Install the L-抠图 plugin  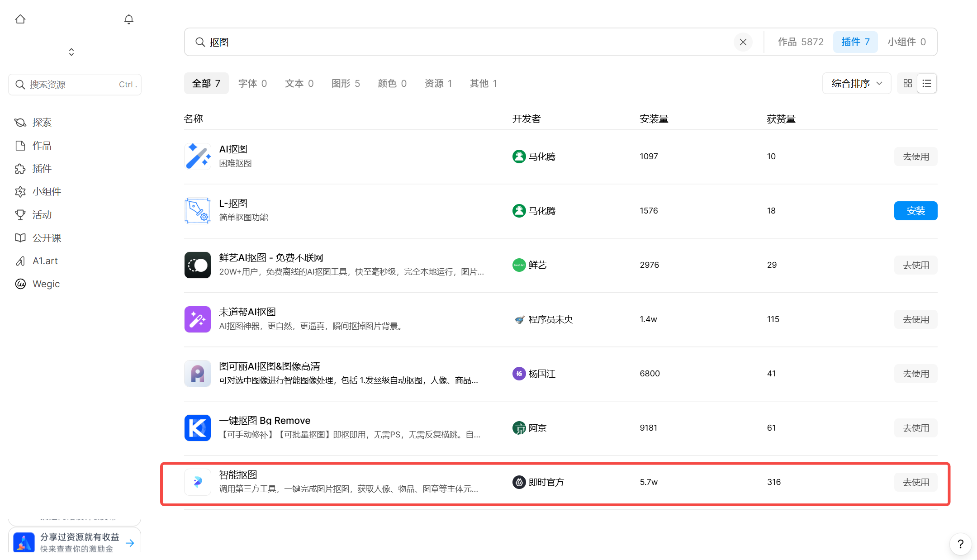click(x=916, y=211)
